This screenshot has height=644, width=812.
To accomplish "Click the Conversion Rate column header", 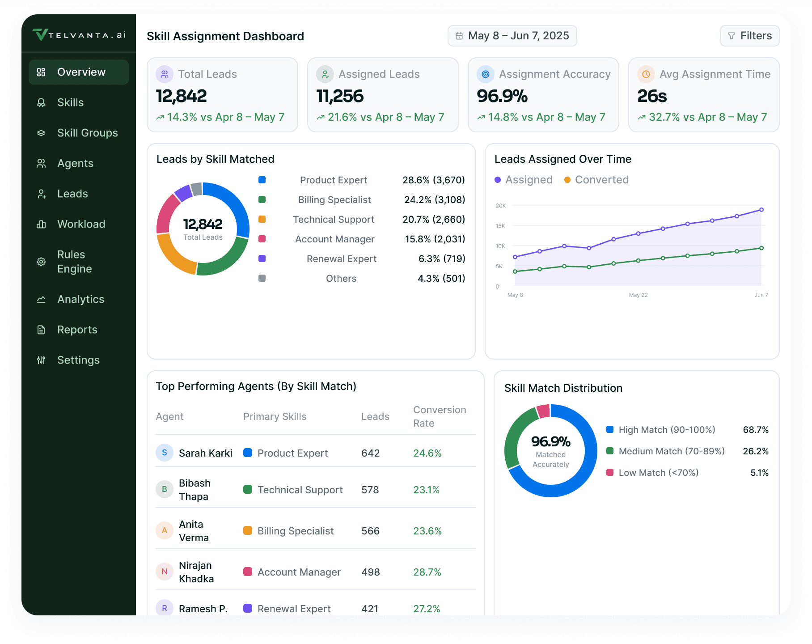I will (x=440, y=416).
